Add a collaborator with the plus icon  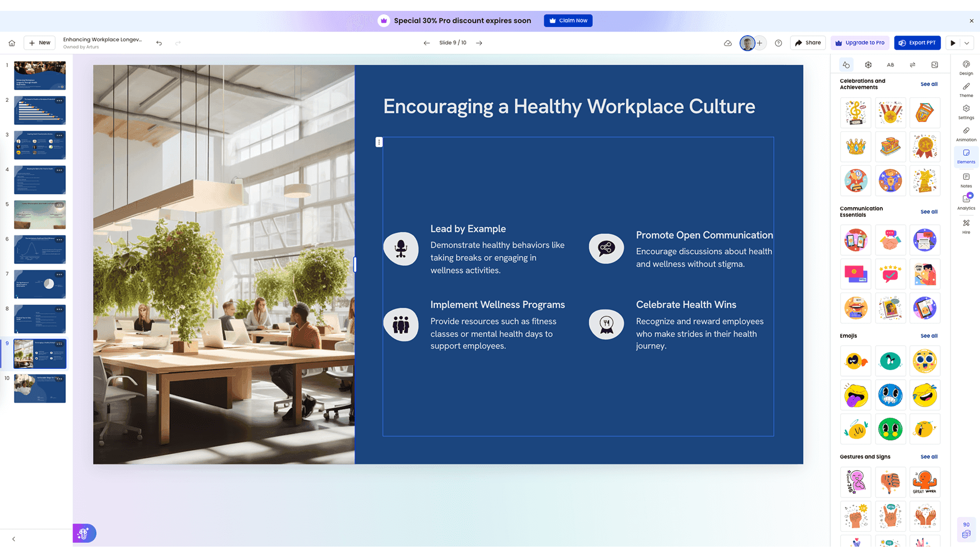tap(759, 43)
